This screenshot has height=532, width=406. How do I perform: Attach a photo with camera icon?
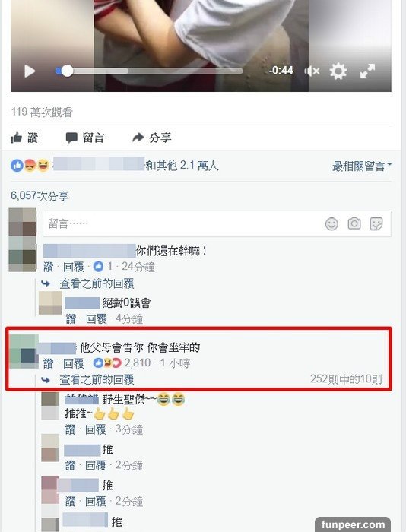coord(354,223)
